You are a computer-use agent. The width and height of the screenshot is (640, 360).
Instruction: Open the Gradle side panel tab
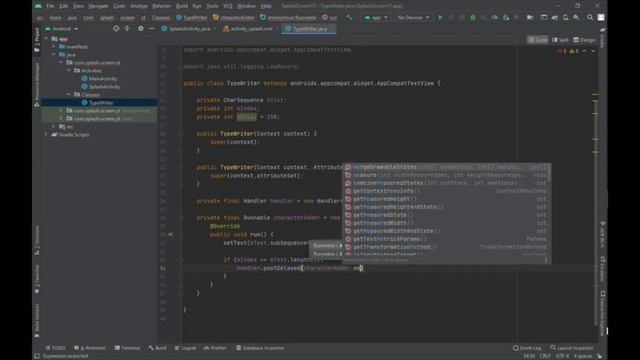(x=603, y=38)
